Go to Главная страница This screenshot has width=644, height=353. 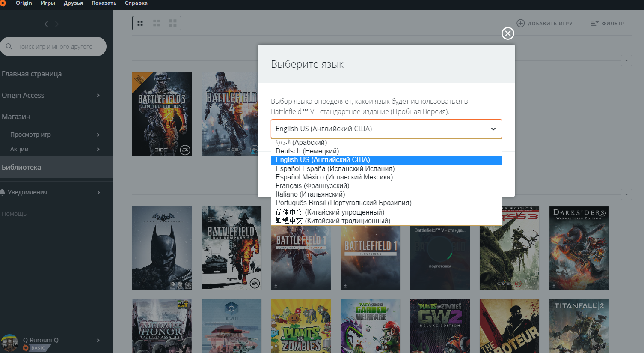point(32,74)
